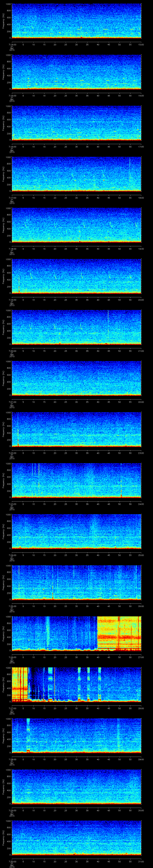This screenshot has height=868, width=153.
Task: Click the '16:00' end time label
Action: coord(141,96)
